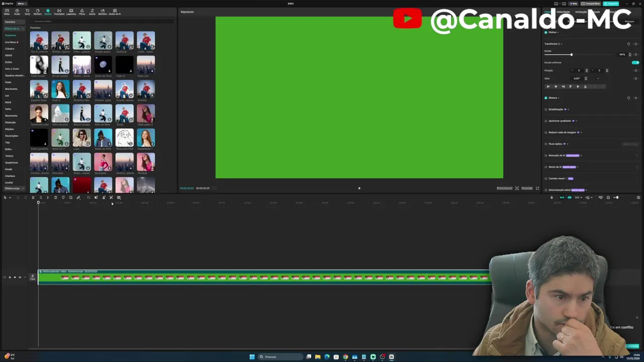The image size is (644, 362).
Task: Open the Menu dropdown
Action: click(22, 4)
